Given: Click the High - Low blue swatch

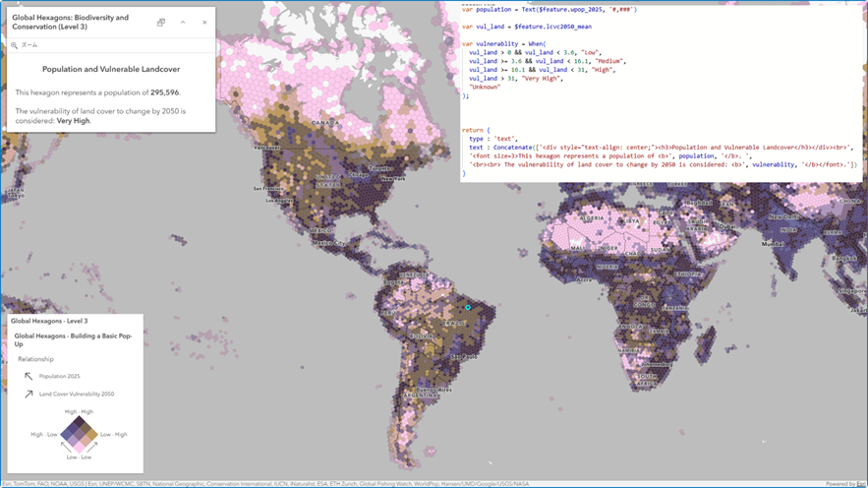Looking at the screenshot, I should (66, 434).
